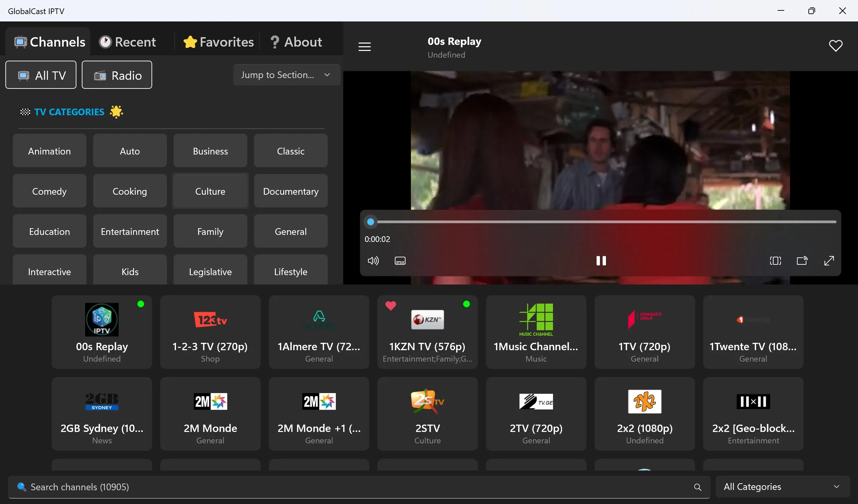
Task: Change aspect ratio with the zoom-fit icon
Action: tap(775, 261)
